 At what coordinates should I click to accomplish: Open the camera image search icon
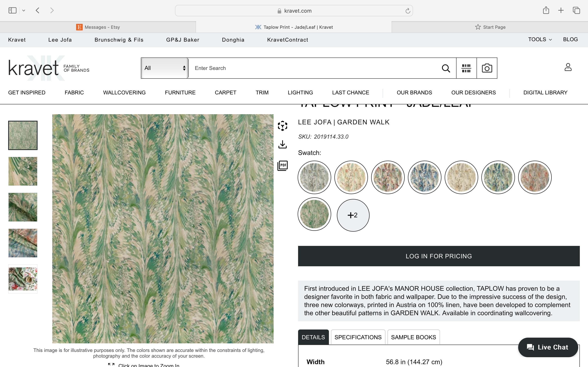click(487, 68)
